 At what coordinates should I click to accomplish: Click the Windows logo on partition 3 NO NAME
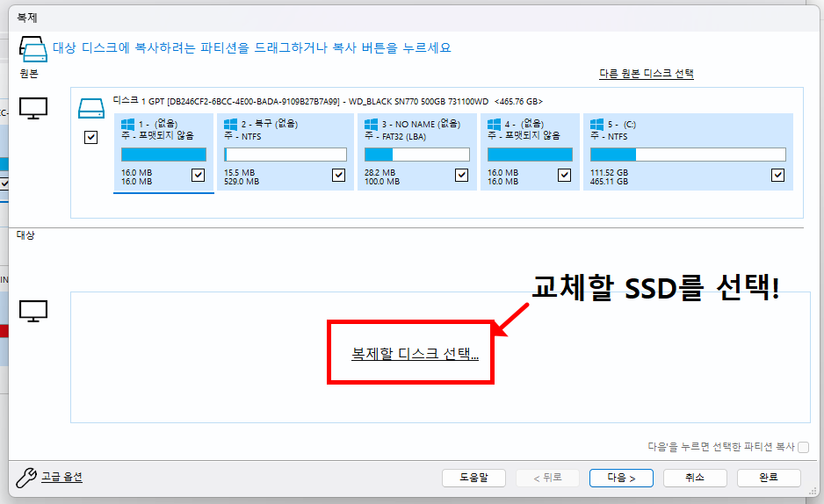(371, 125)
